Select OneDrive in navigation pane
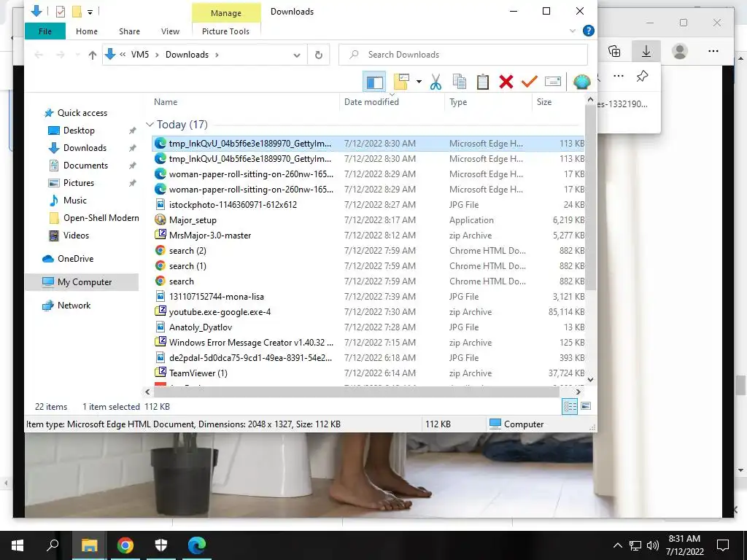Screen dimensions: 747x560 (76, 259)
